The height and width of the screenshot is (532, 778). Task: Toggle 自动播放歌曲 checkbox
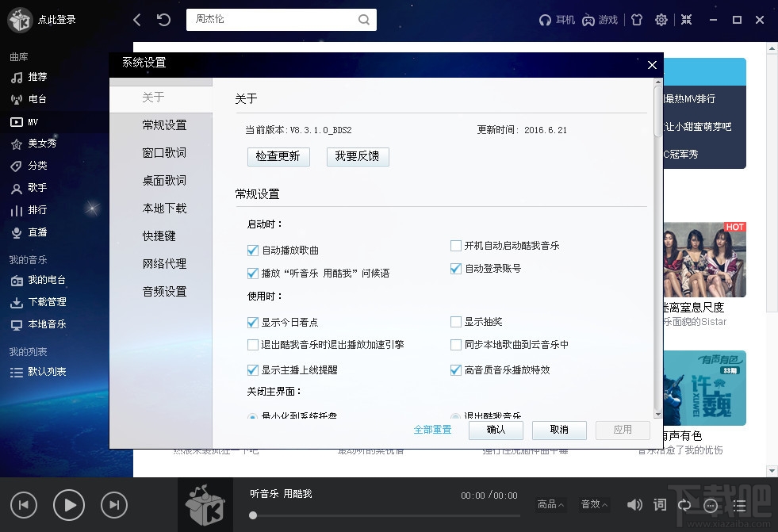click(252, 251)
